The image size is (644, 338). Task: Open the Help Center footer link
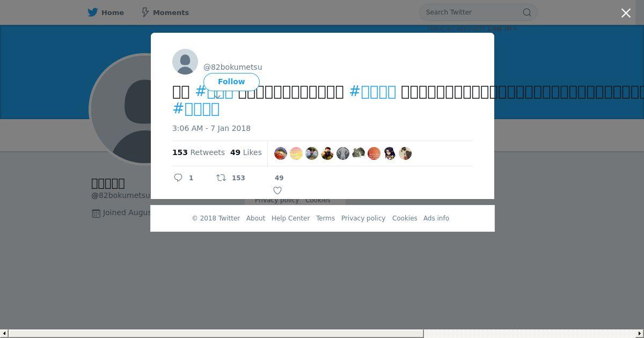[290, 218]
